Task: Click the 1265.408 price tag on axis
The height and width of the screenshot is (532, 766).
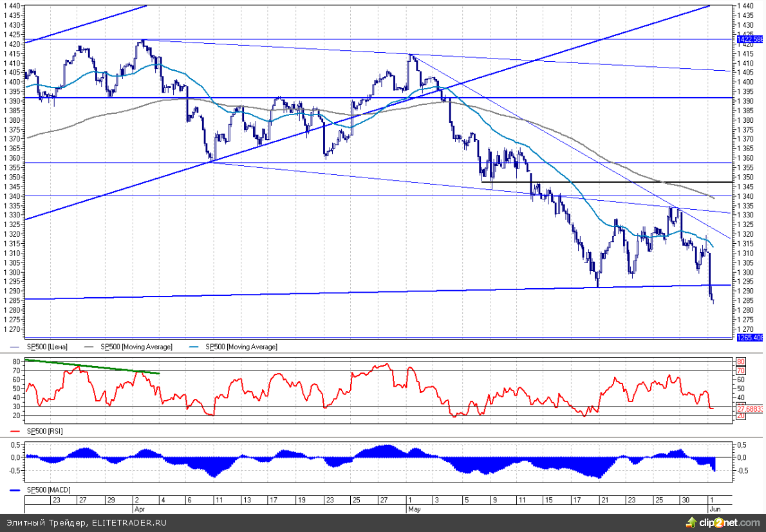Action: click(x=749, y=338)
